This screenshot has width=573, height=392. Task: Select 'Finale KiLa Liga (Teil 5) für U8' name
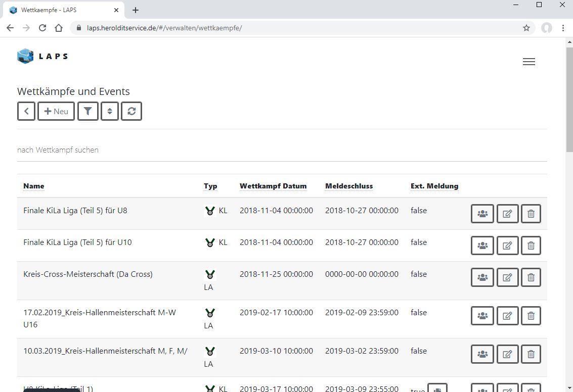pos(75,211)
